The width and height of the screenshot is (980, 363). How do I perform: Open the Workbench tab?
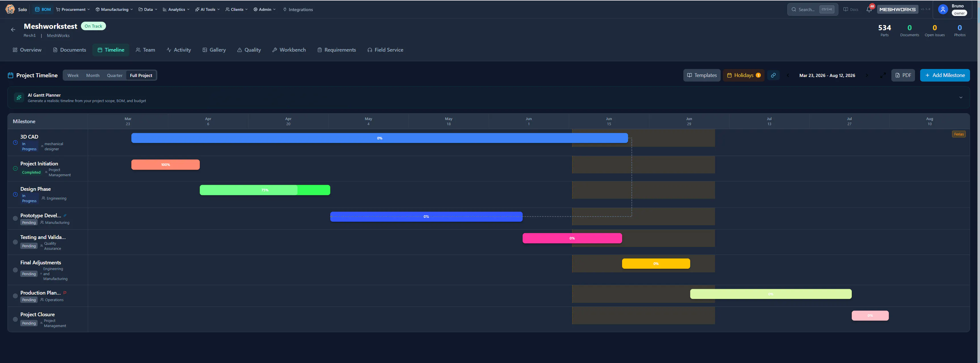click(289, 50)
